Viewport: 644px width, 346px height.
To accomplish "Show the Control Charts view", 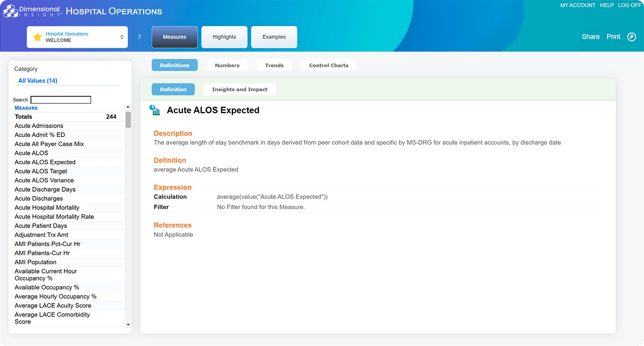I will [x=328, y=65].
